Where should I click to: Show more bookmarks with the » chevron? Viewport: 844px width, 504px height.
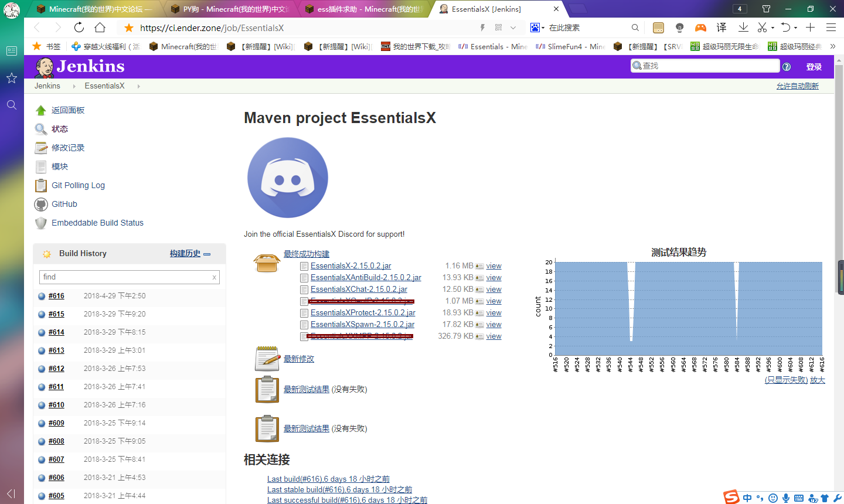(832, 46)
